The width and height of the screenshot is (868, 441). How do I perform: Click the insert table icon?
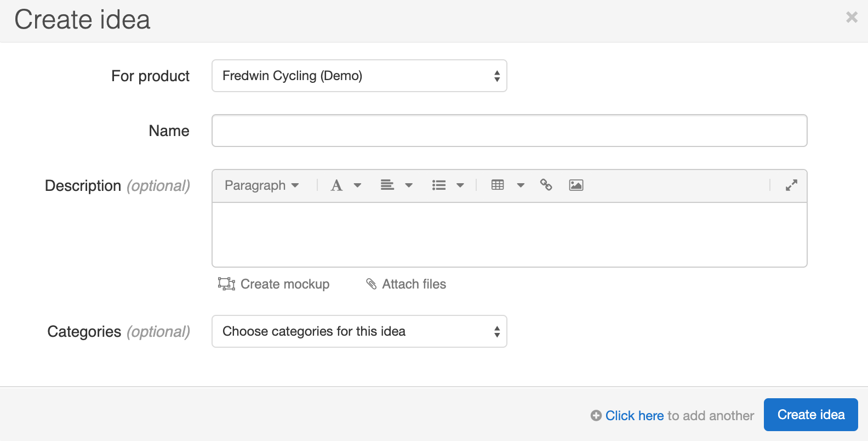[x=498, y=185]
